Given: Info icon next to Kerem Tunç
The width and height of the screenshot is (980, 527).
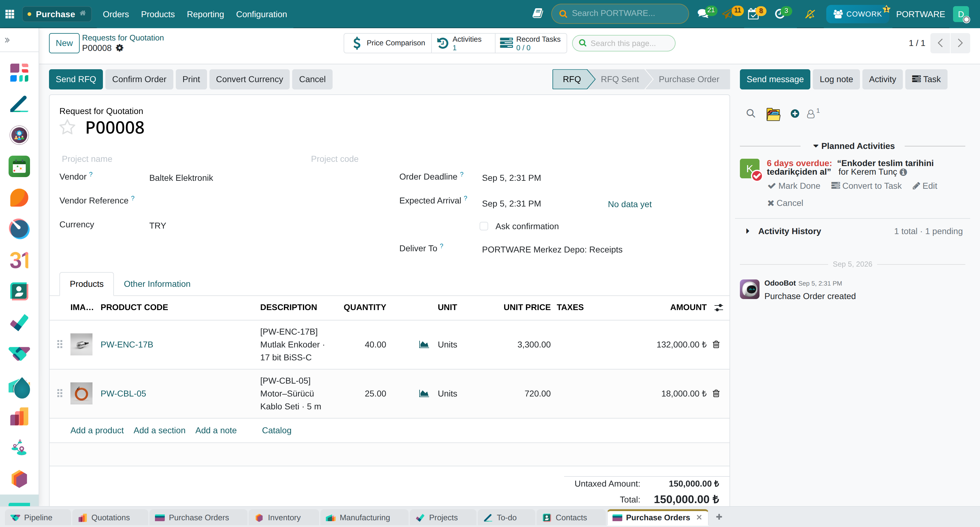Looking at the screenshot, I should point(903,173).
